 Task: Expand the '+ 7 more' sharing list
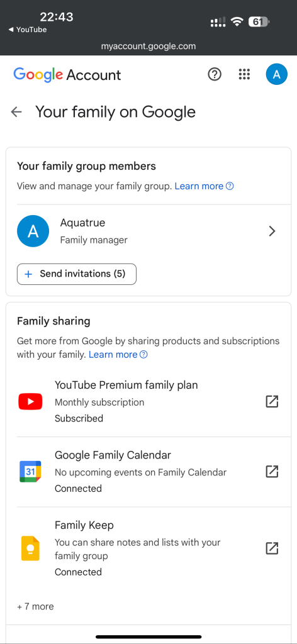tap(35, 607)
